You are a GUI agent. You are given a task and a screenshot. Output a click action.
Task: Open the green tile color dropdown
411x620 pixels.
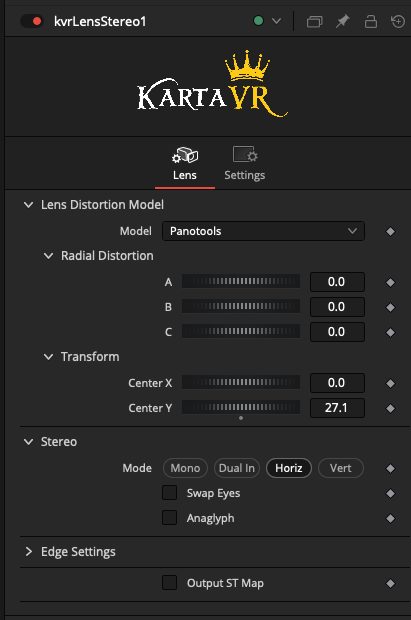(x=277, y=21)
